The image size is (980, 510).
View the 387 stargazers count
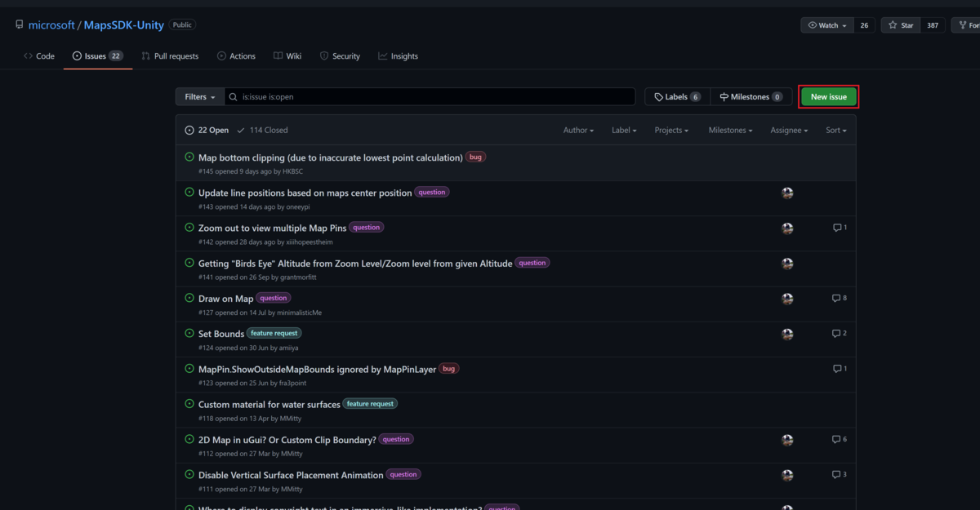[x=933, y=25]
